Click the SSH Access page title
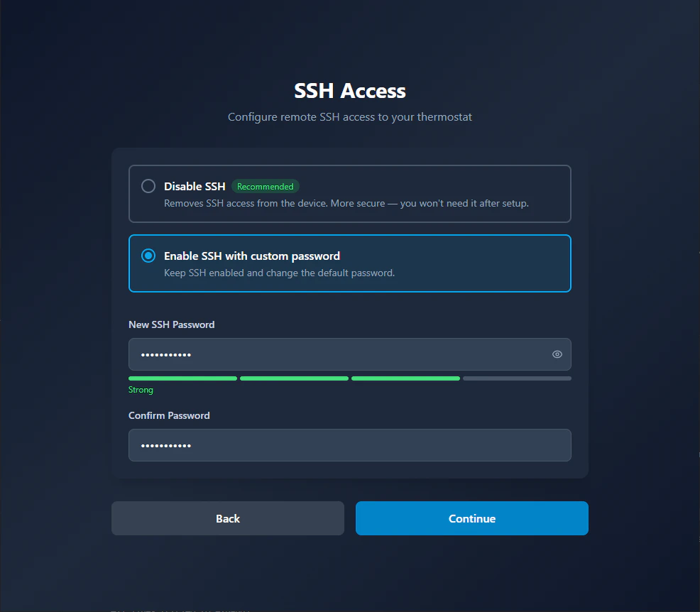This screenshot has height=612, width=700. pyautogui.click(x=349, y=91)
